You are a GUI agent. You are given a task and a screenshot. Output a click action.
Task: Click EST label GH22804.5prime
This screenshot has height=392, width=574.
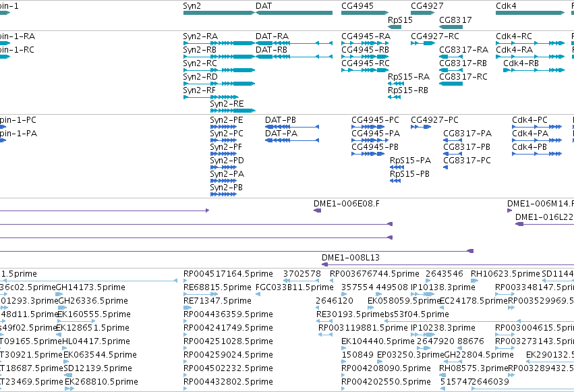click(479, 356)
